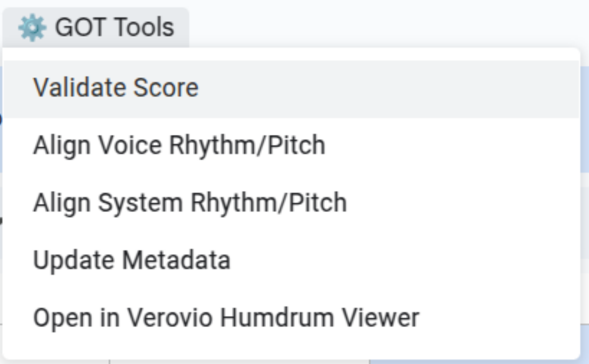Toggle the GOT Tools menu closed
Screen dimensions: 589x364
click(96, 28)
